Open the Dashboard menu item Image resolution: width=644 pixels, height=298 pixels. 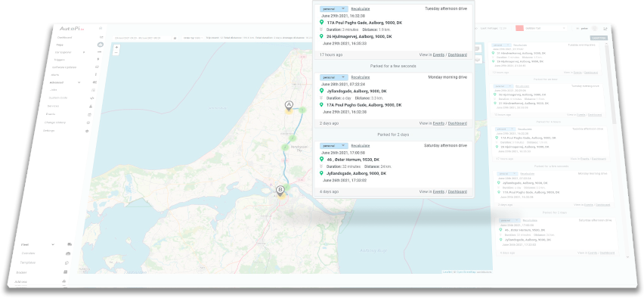pos(64,37)
